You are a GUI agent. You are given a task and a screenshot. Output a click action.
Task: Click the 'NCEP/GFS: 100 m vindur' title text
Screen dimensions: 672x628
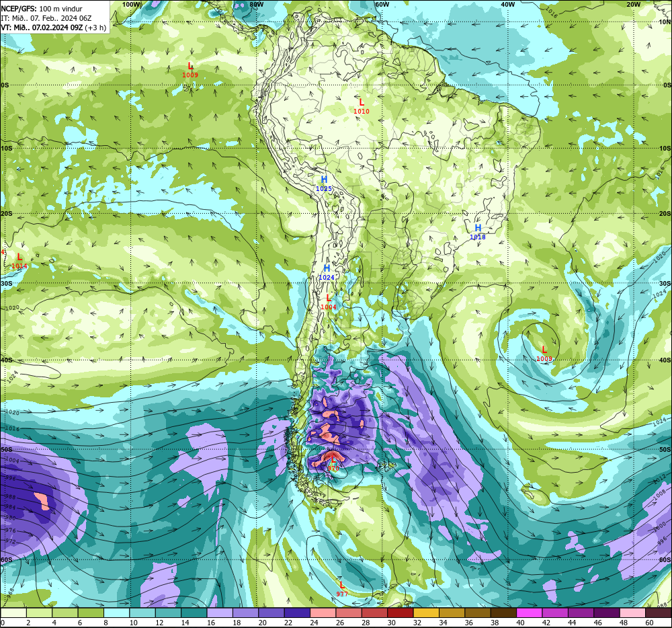(42, 9)
